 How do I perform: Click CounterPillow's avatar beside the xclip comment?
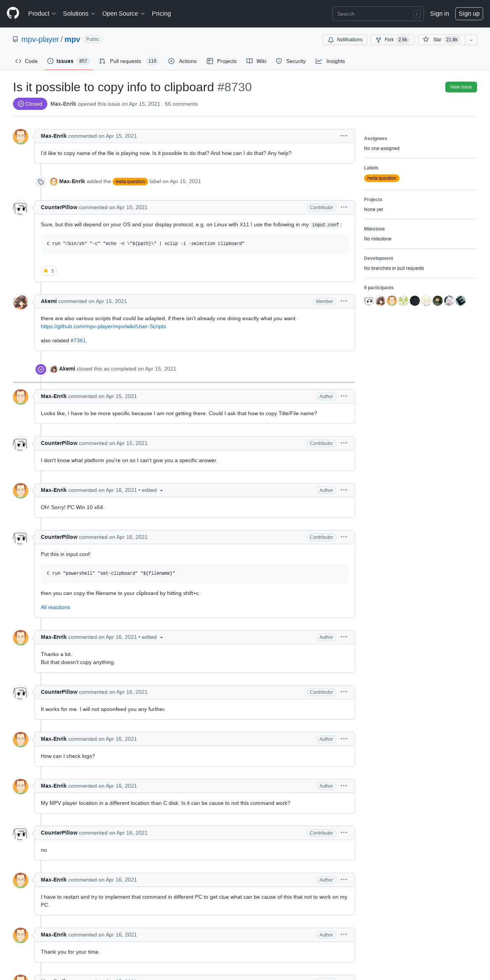pos(21,208)
